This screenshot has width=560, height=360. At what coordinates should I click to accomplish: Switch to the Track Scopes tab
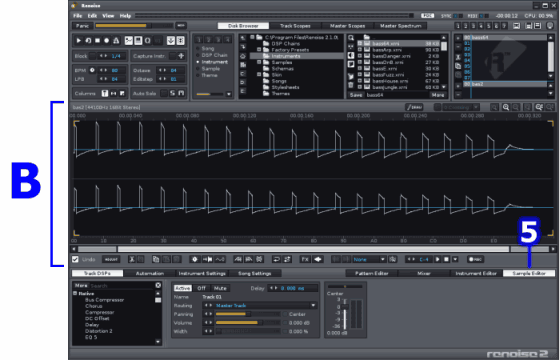pyautogui.click(x=295, y=26)
